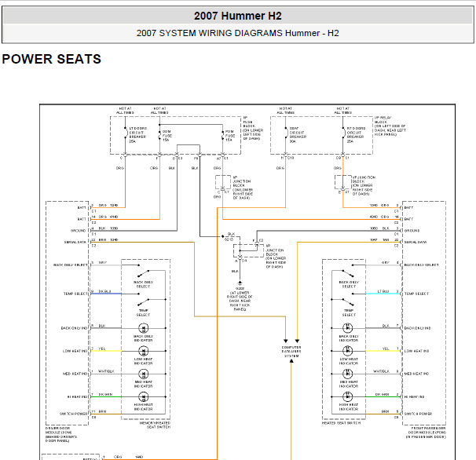Click the Seat 30A circuit breaker symbol
476x460 pixels.
(282, 134)
